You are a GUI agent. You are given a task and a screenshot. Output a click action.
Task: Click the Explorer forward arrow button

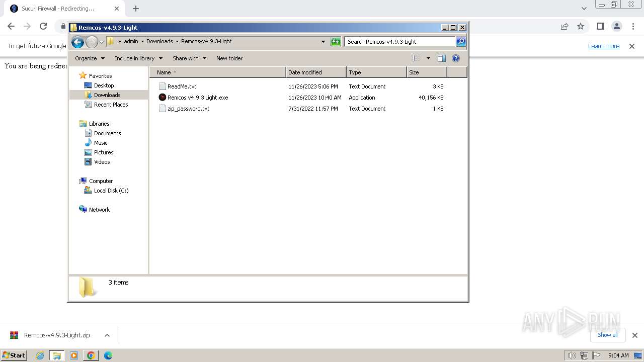click(92, 42)
